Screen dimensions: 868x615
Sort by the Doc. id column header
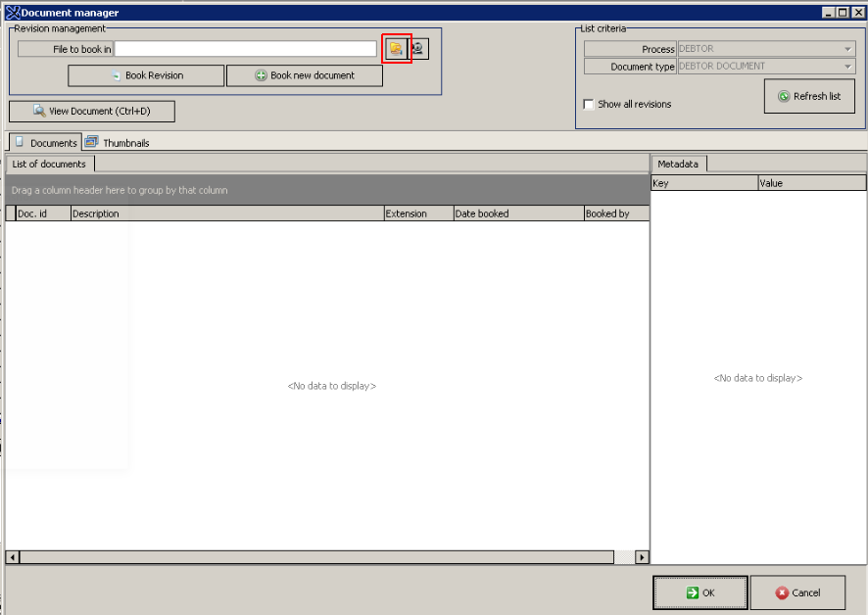tap(43, 213)
